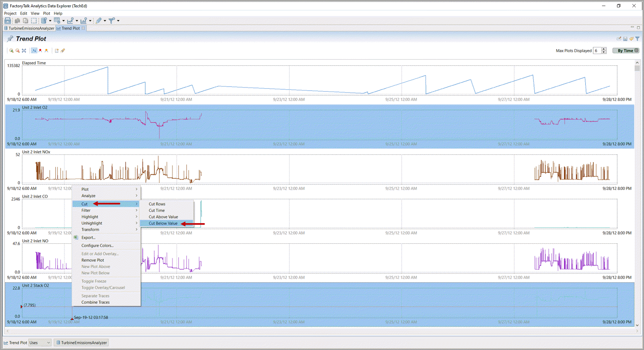This screenshot has width=644, height=350.
Task: Increase Max Plots Displayed with up arrow
Action: click(x=604, y=49)
